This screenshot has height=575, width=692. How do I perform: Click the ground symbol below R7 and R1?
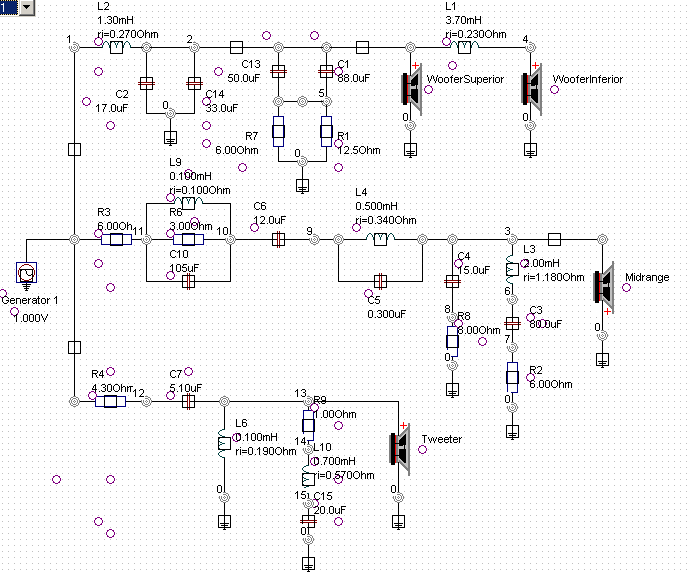[x=302, y=186]
